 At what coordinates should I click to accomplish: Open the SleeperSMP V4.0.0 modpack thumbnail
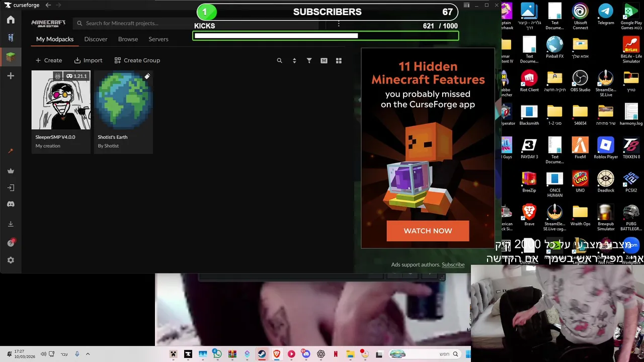61,100
